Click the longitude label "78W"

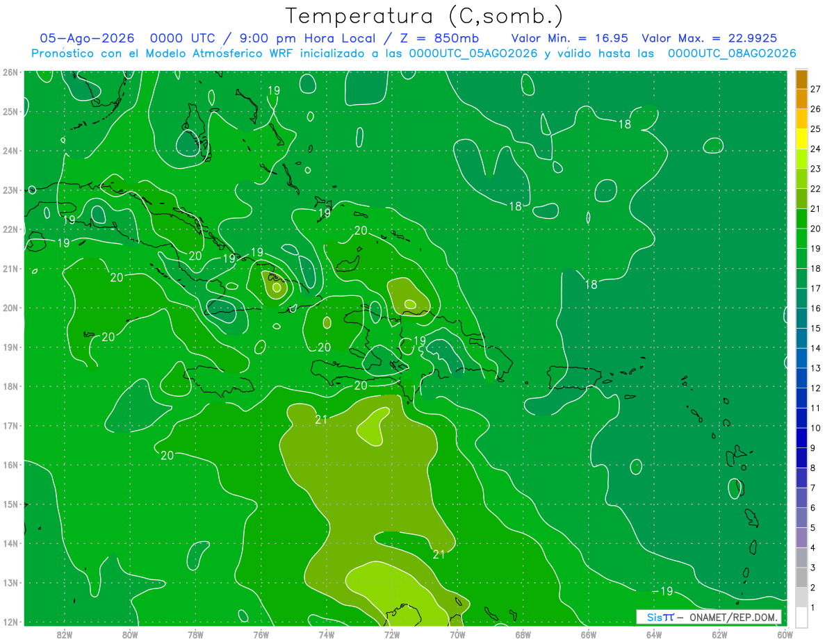195,634
